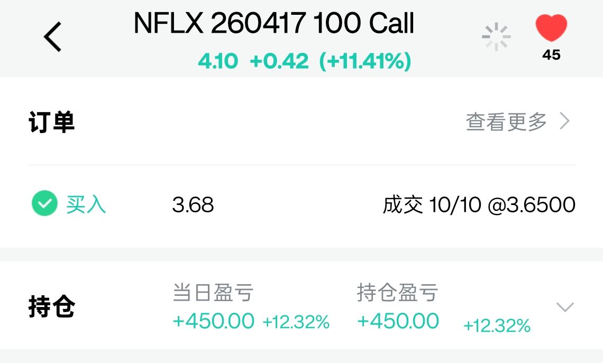Select the 3.68 order price
603x364 pixels.
click(193, 205)
